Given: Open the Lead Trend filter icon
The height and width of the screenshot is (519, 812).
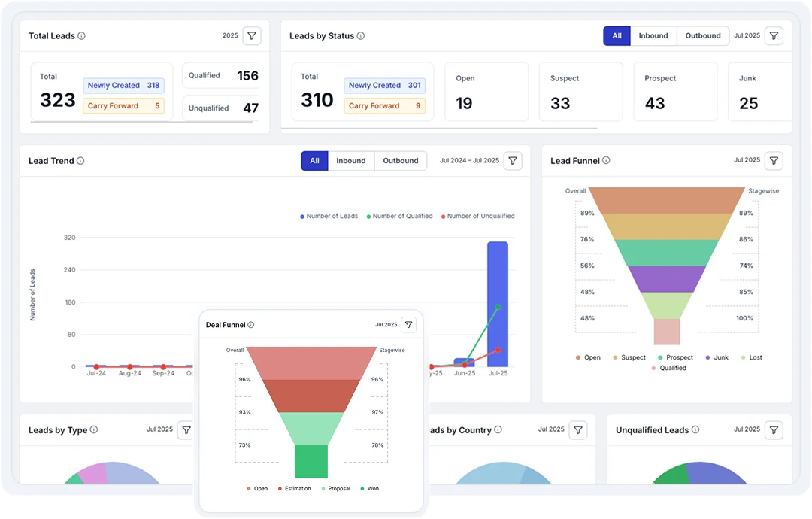Looking at the screenshot, I should click(x=513, y=160).
